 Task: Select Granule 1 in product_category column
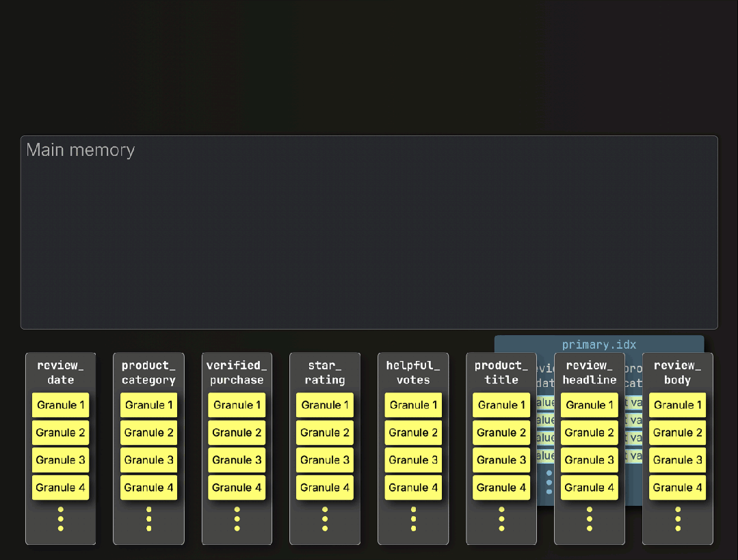coord(148,405)
